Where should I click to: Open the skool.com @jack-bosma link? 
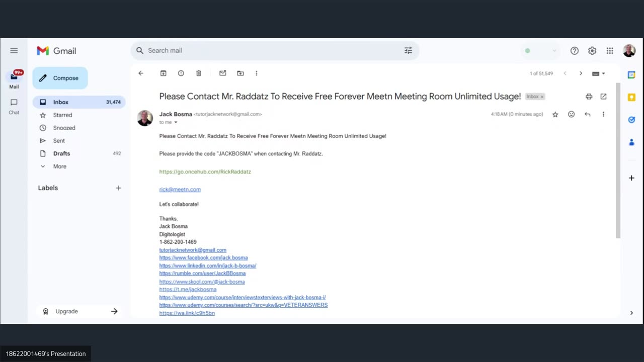(202, 282)
